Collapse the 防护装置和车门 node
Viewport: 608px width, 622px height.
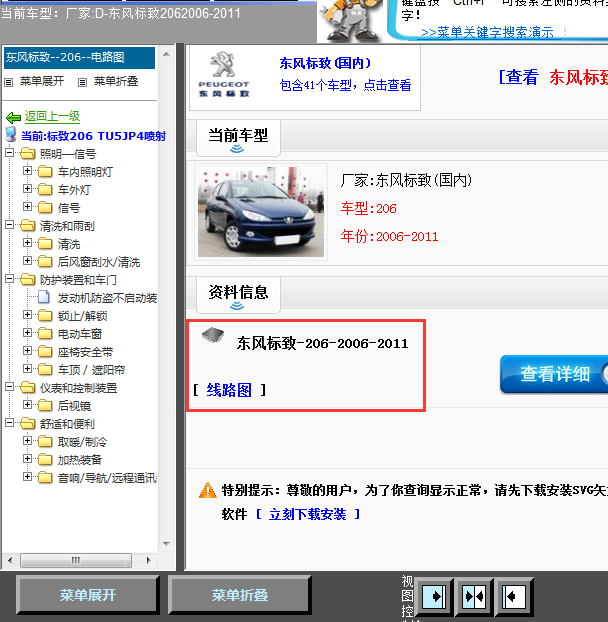pyautogui.click(x=10, y=278)
